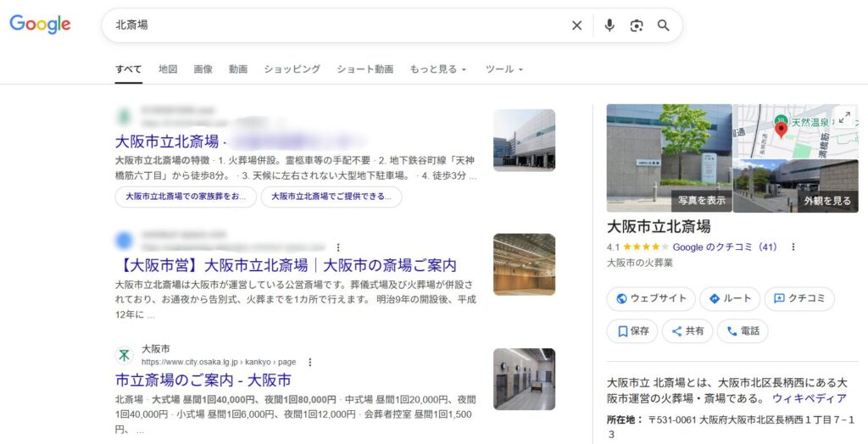Click the 大阪市 site favicon
The width and height of the screenshot is (868, 444).
[124, 355]
